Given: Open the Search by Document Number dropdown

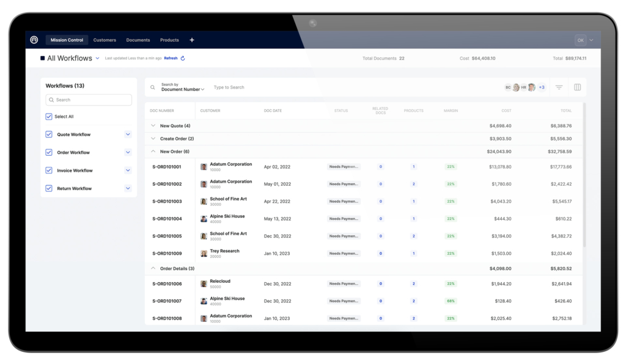Looking at the screenshot, I should point(182,87).
